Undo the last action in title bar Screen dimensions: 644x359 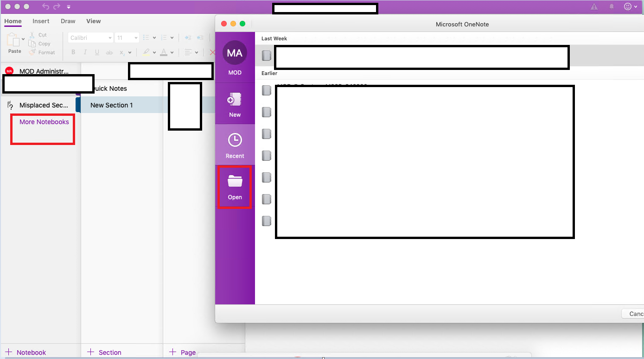click(45, 6)
